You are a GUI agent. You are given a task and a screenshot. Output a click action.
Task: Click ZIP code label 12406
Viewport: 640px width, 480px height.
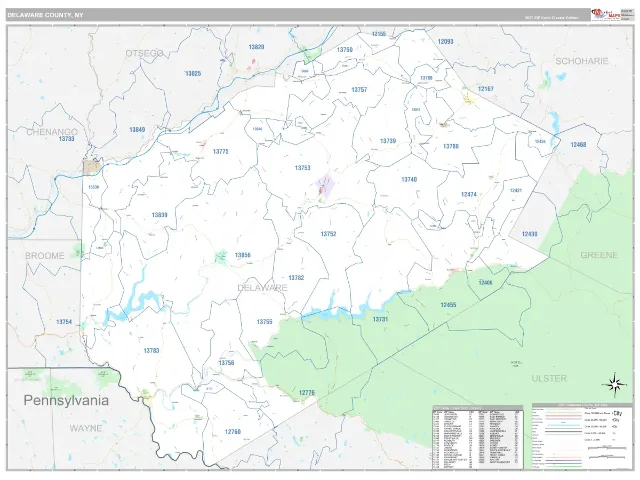[485, 282]
